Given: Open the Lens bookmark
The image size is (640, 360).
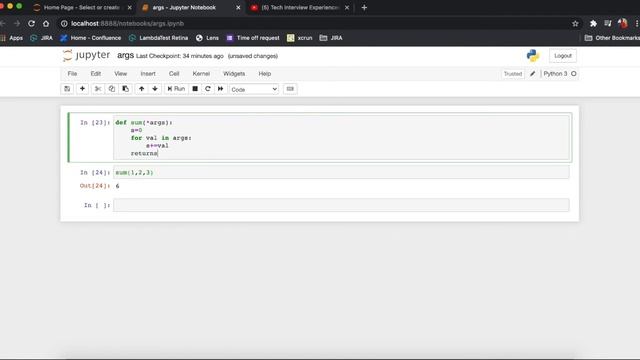Looking at the screenshot, I should 207,38.
